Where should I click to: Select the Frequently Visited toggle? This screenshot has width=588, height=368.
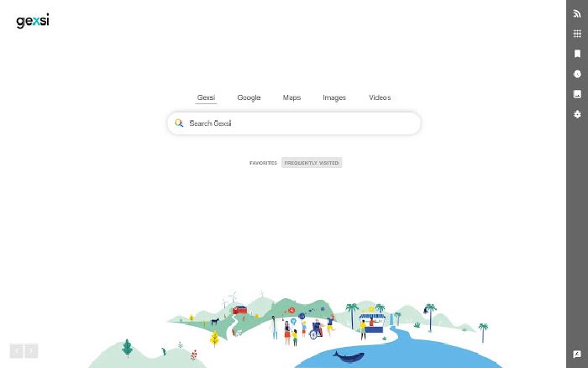point(312,163)
